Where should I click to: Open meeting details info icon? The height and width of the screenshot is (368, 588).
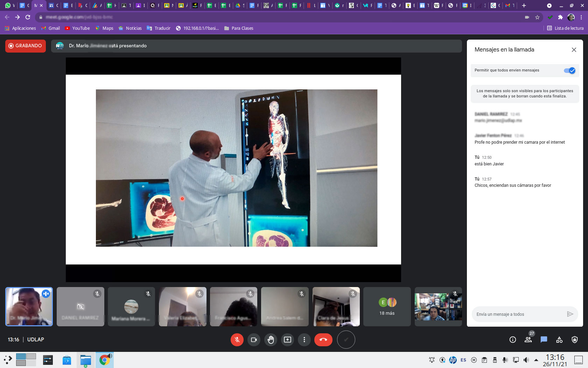coord(513,340)
